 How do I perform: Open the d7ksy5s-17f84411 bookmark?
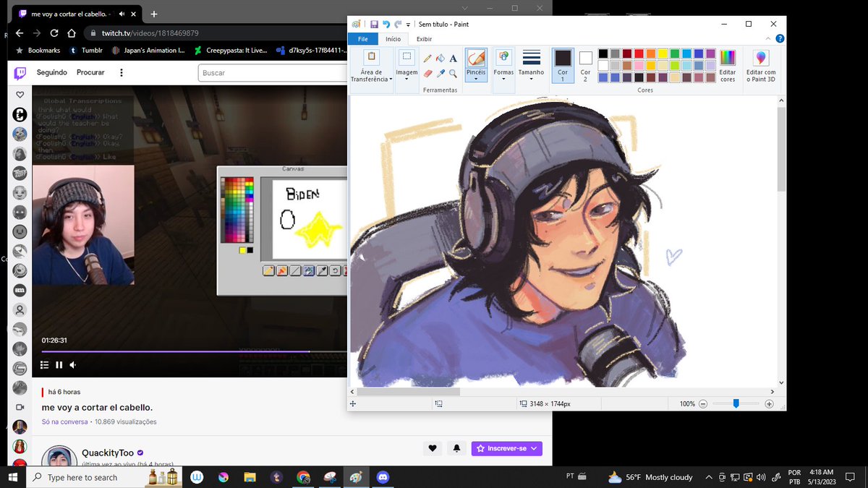click(x=312, y=51)
